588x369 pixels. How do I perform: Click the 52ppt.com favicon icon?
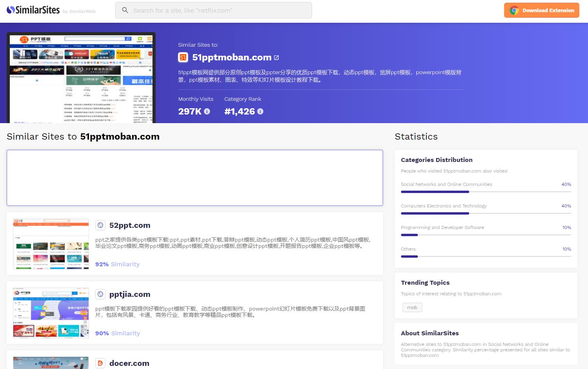click(100, 225)
